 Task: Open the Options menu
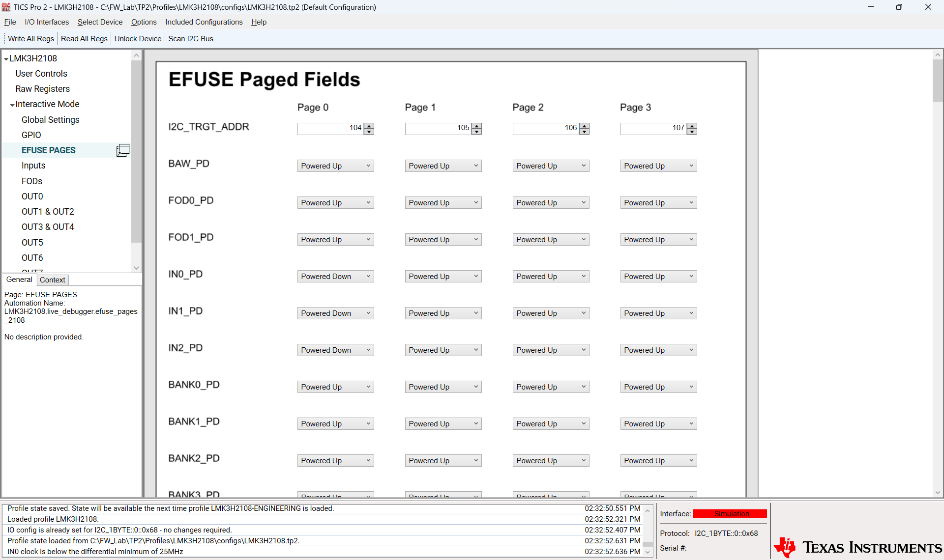(x=144, y=22)
